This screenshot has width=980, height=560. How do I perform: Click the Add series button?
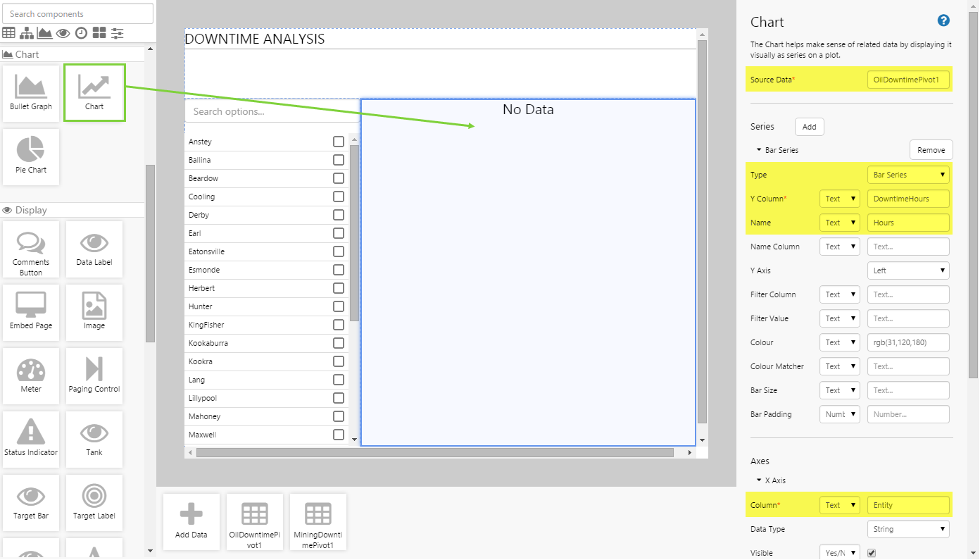coord(809,127)
